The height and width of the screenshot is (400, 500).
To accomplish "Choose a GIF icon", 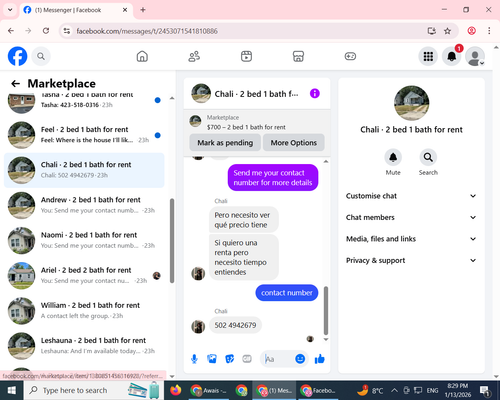I will [247, 359].
